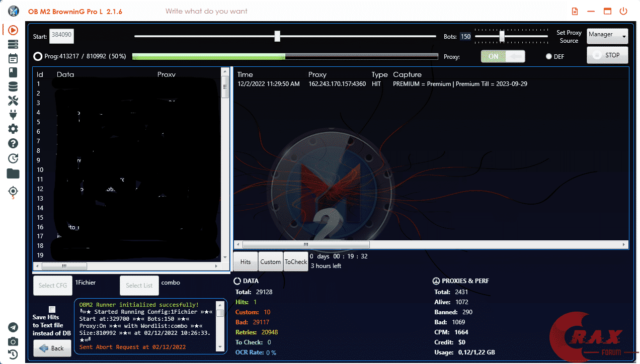640x364 pixels.
Task: Check Save Hits to Text file checkbox
Action: 52,309
